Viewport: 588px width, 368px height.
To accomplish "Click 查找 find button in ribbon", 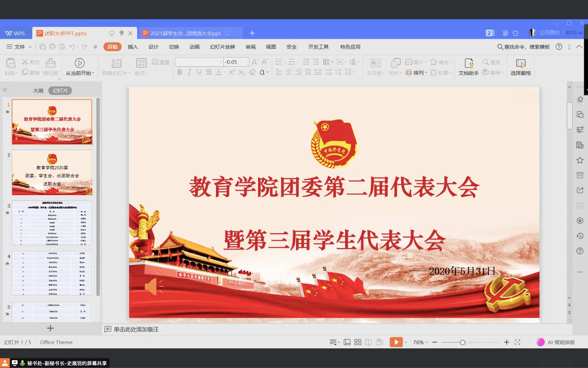I will click(491, 62).
